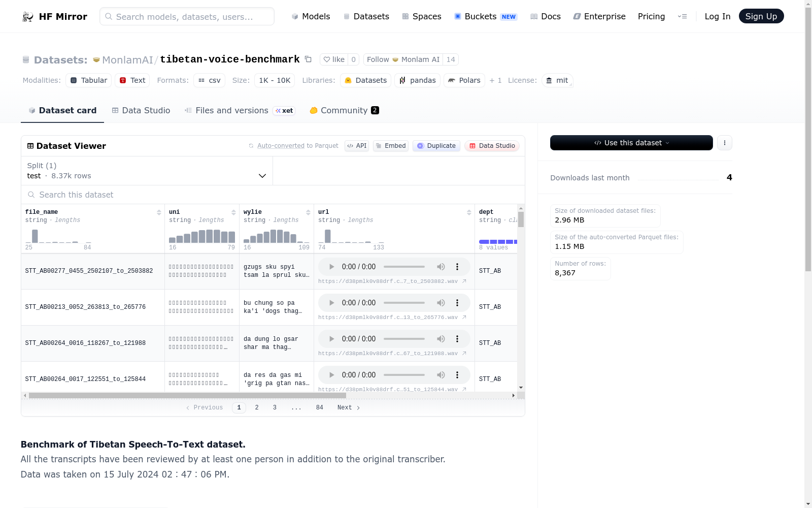Viewport: 812px width, 508px height.
Task: Mute audio in STT_AB00264_0017 row
Action: [441, 375]
